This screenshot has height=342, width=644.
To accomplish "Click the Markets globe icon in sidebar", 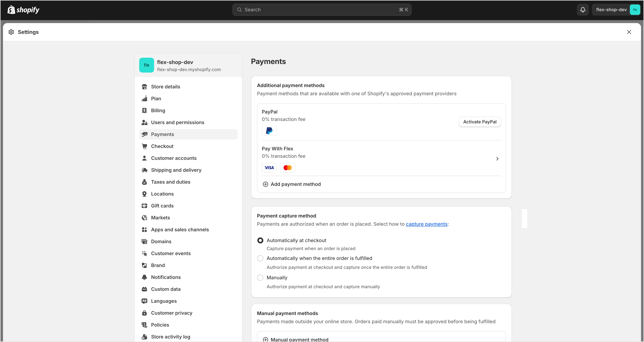I will (x=144, y=218).
